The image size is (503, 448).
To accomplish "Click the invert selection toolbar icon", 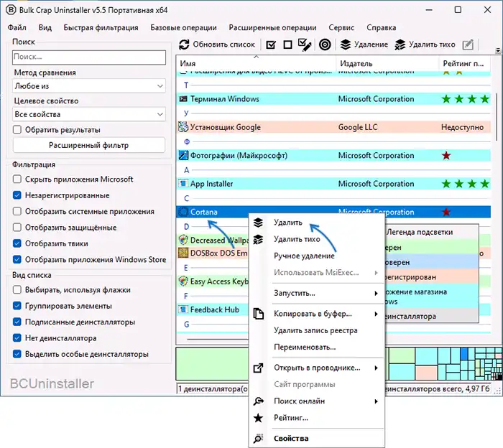I will pyautogui.click(x=305, y=45).
